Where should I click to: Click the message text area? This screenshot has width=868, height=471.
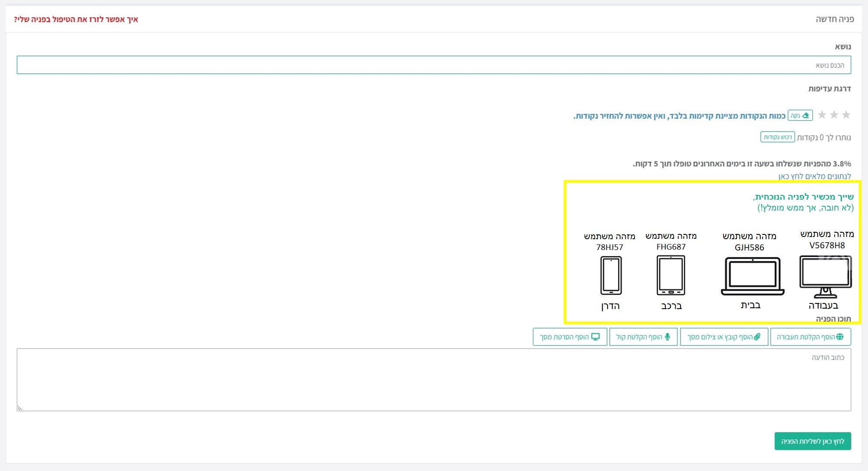pos(434,380)
